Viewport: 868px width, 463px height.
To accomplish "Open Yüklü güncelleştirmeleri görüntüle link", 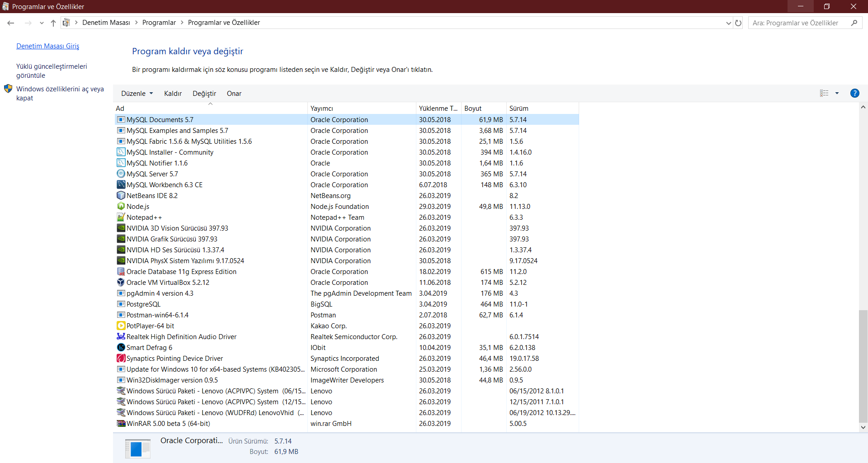I will [x=52, y=71].
